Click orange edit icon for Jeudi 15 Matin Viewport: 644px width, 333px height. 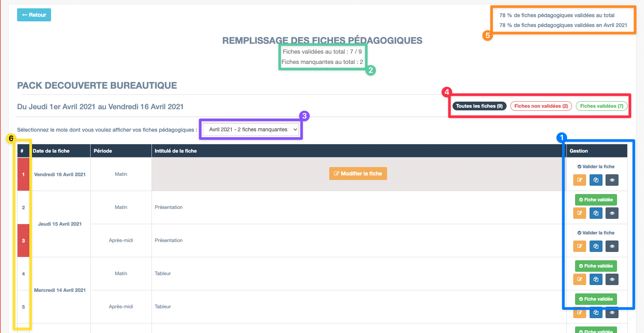579,213
